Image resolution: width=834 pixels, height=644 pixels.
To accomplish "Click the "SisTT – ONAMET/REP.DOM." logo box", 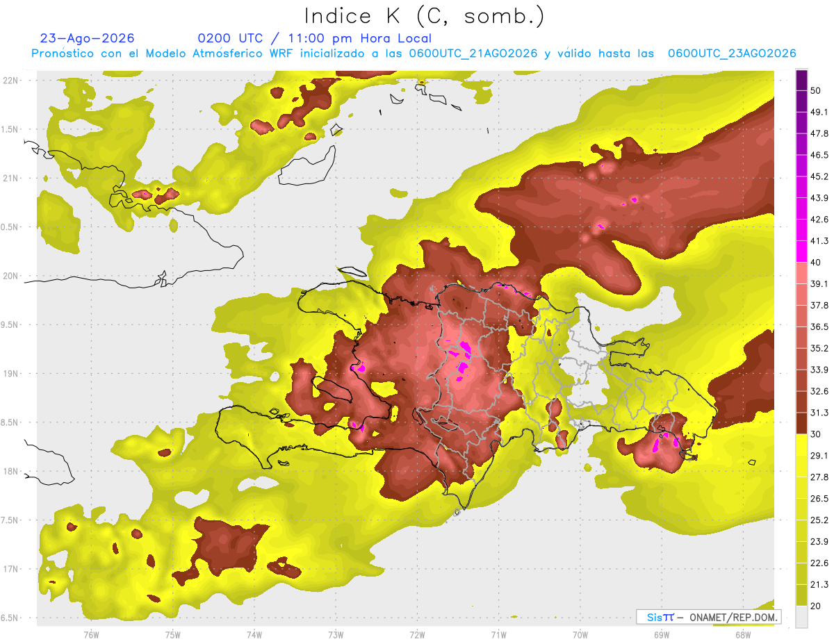I will 708,617.
